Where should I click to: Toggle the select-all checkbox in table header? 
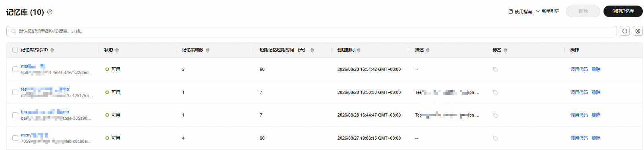(x=15, y=50)
